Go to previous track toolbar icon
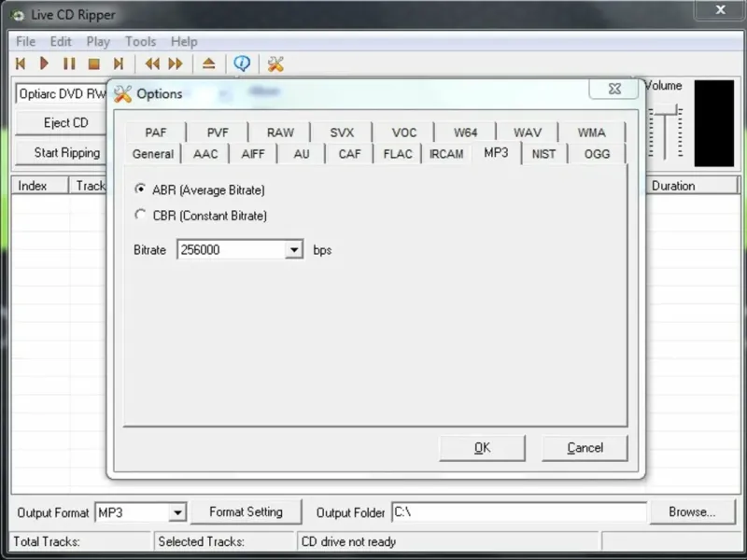 point(21,63)
